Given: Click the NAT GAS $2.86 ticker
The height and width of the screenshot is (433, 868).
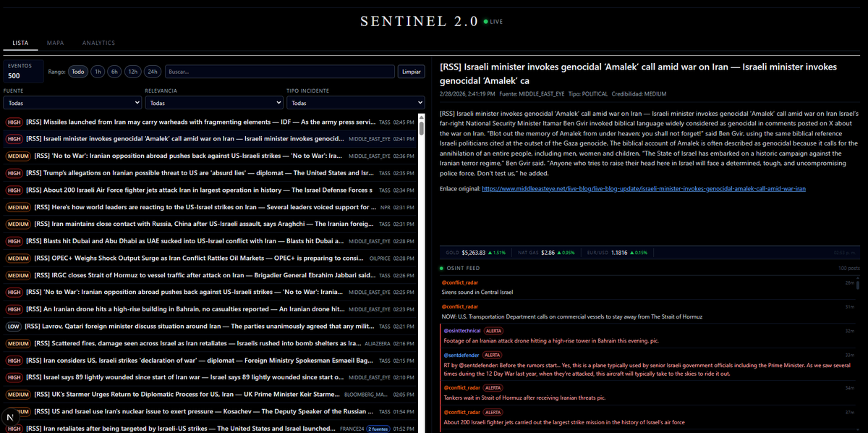Looking at the screenshot, I should pos(546,253).
